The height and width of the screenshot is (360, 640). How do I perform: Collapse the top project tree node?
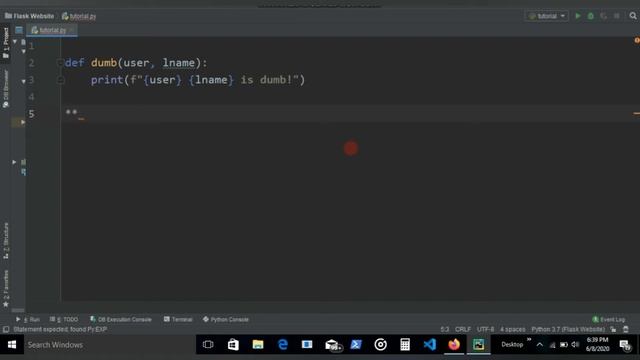click(x=15, y=42)
